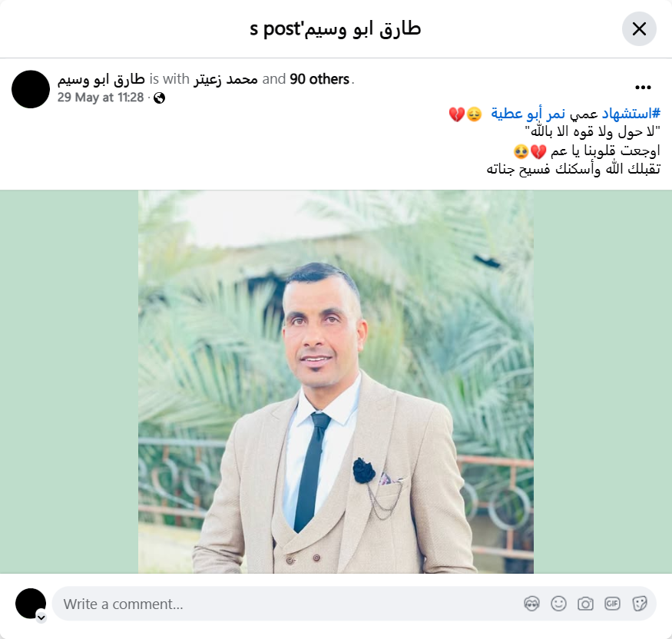The image size is (672, 639).
Task: Open the post author's profile picture
Action: click(x=31, y=89)
